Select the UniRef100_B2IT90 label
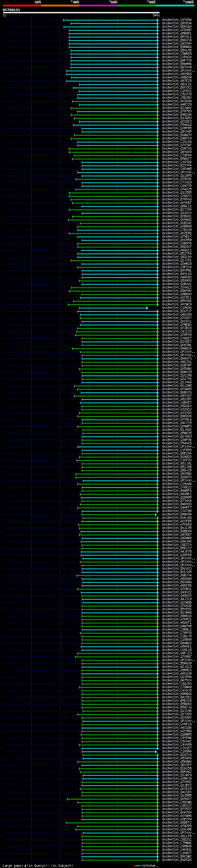Viewport: 197px width, 868px height. click(177, 210)
